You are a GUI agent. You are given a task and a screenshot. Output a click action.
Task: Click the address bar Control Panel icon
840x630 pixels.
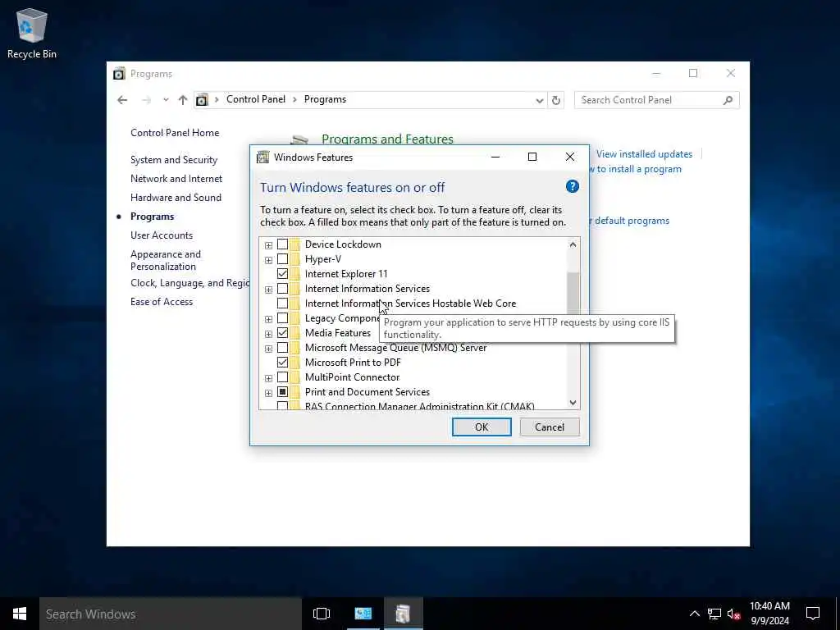coord(202,100)
